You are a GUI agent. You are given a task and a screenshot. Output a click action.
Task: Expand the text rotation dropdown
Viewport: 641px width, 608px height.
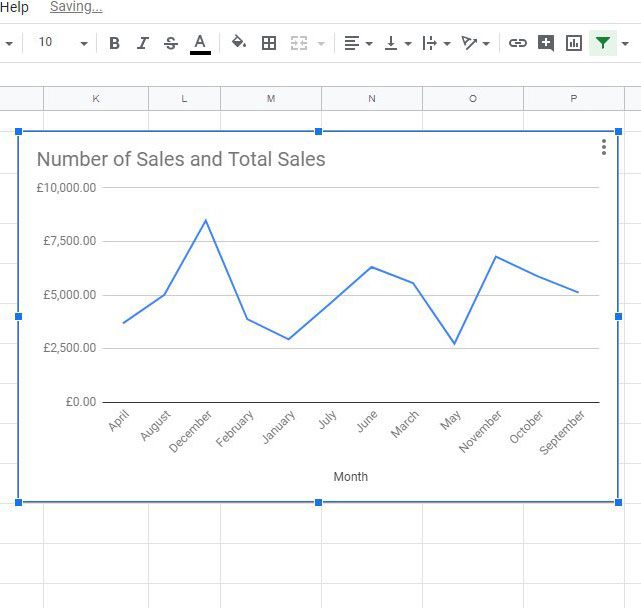486,44
